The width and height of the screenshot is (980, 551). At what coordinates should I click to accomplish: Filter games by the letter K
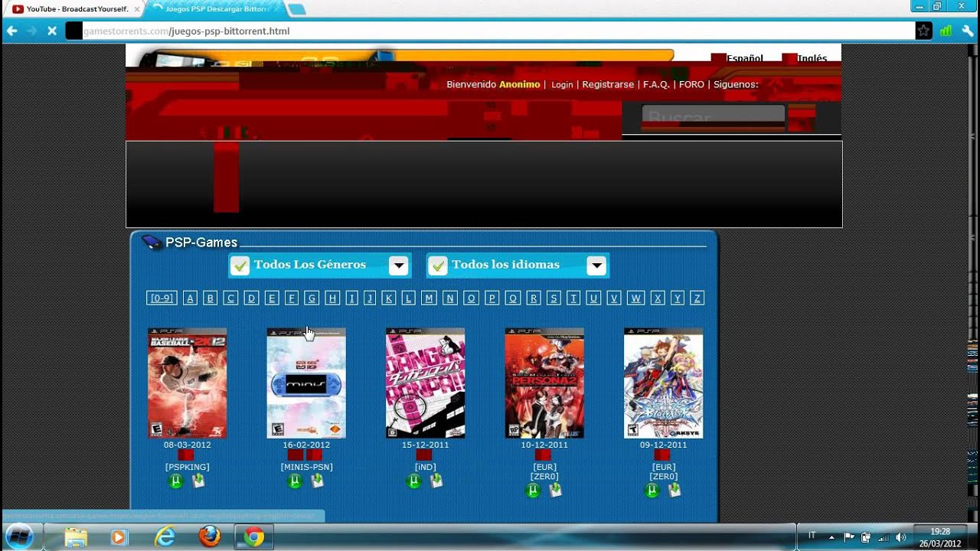click(389, 298)
